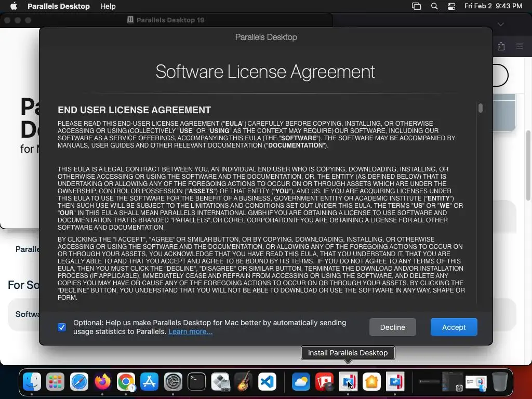The height and width of the screenshot is (399, 532).
Task: Click the Parallels Desktop dialog title text
Action: 266,37
